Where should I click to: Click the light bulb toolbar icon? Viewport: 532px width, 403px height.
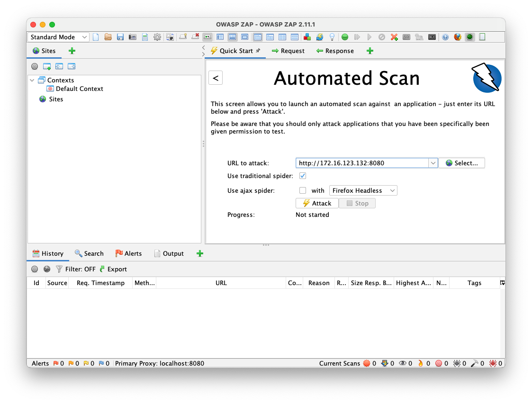point(332,37)
